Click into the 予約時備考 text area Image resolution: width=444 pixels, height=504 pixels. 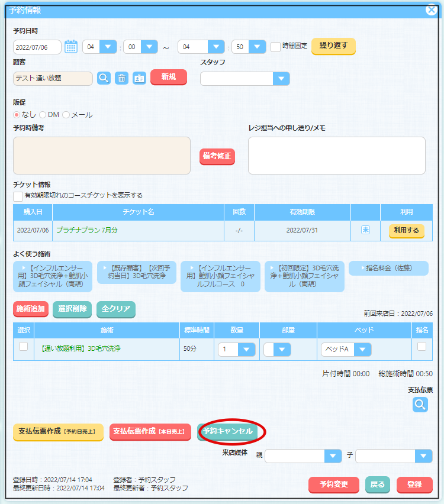click(102, 156)
